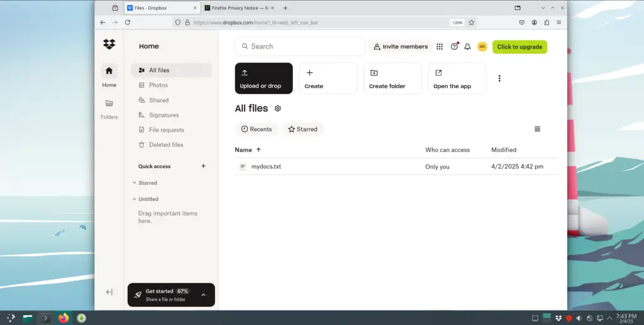
Task: Change view with list layout icon
Action: point(537,129)
